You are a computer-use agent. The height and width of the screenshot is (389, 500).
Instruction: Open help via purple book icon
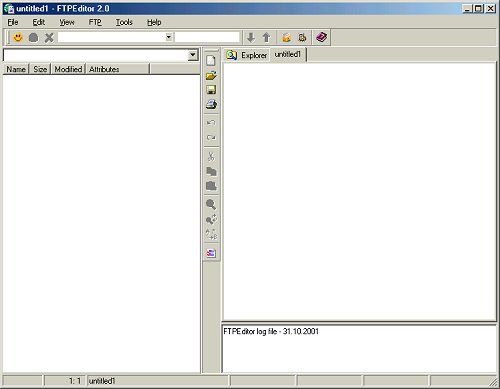[322, 37]
